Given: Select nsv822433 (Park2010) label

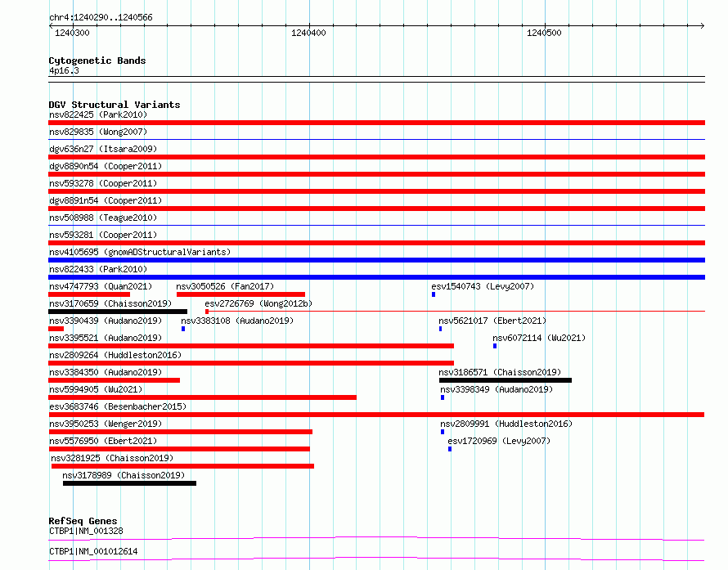Looking at the screenshot, I should [x=98, y=269].
